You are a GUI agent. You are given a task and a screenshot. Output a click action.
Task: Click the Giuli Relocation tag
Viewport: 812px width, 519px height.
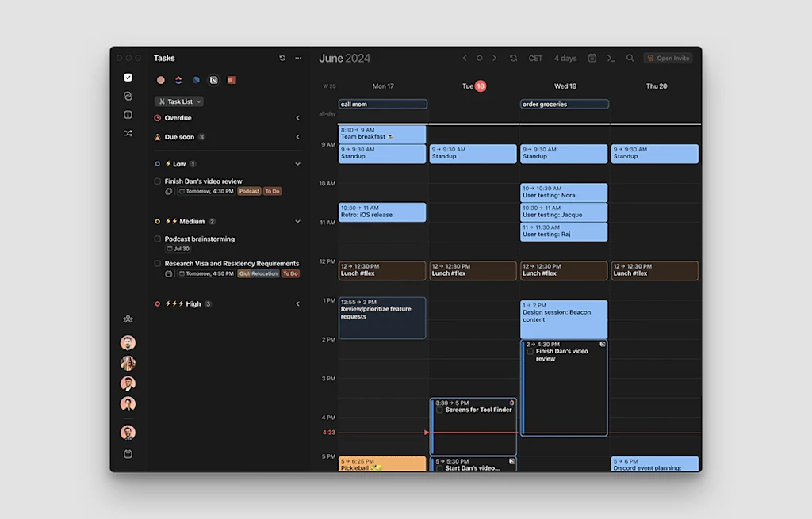(x=259, y=273)
